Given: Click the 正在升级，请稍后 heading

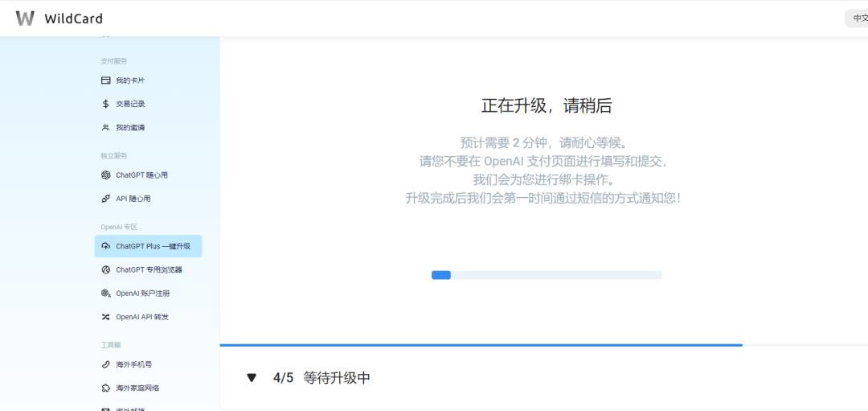Looking at the screenshot, I should tap(547, 106).
